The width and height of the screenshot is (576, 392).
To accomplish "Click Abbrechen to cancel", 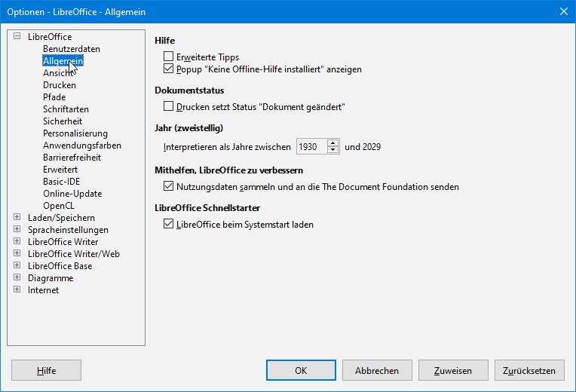I will pyautogui.click(x=377, y=370).
